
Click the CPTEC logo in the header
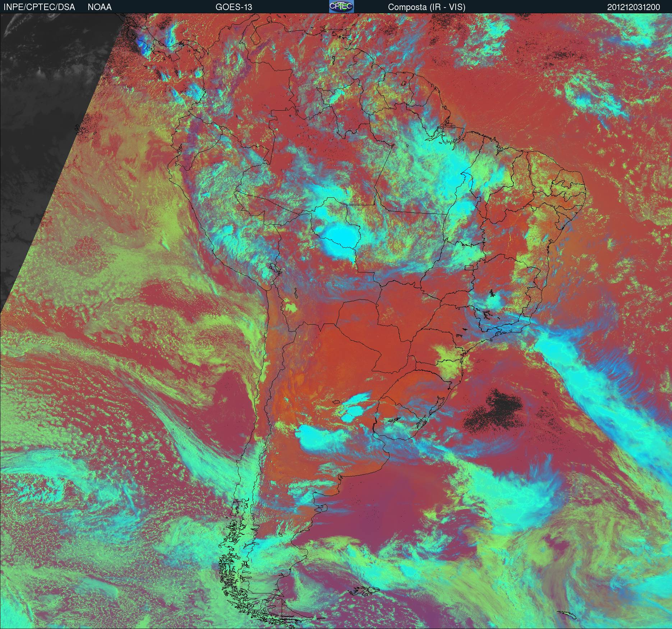tap(341, 6)
